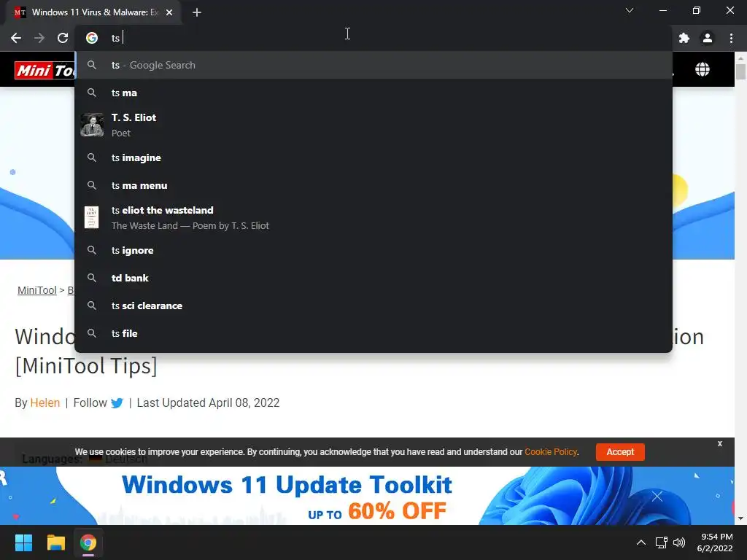
Task: Open the globe language selector icon
Action: point(703,69)
